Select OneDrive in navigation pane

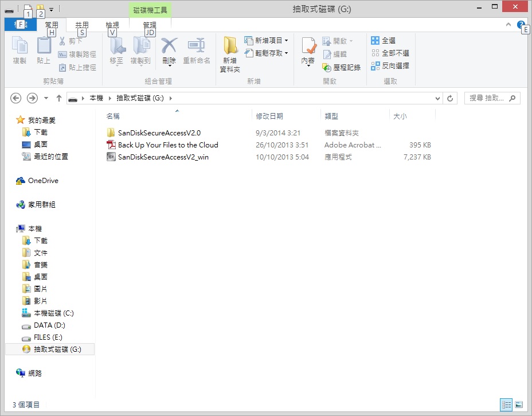click(x=43, y=181)
